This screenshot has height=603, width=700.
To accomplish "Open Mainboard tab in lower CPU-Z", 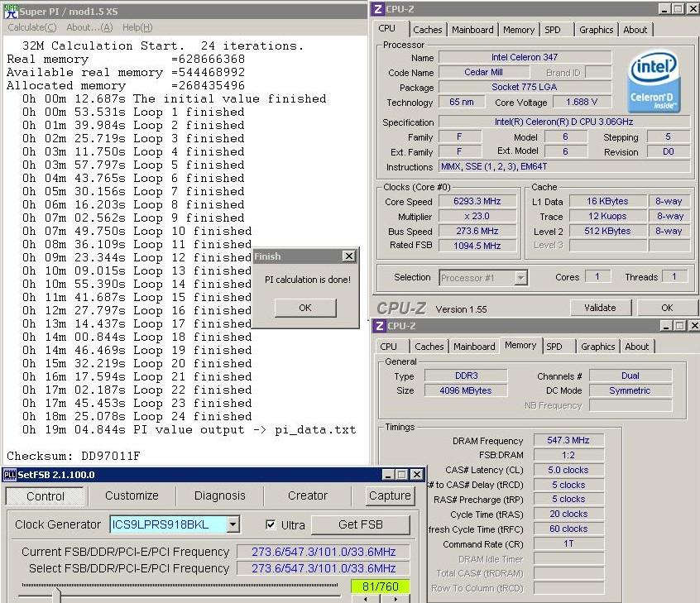I will (474, 347).
